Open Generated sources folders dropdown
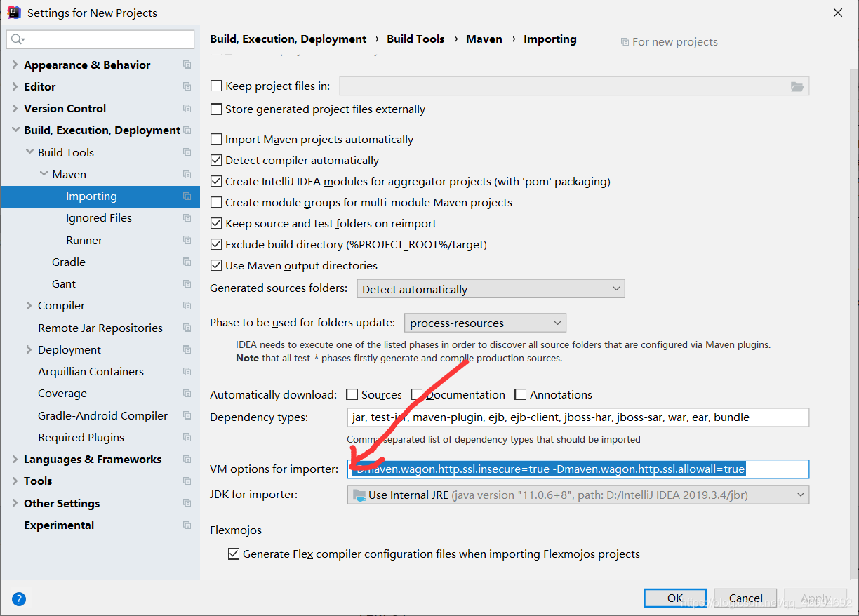The image size is (859, 616). (x=491, y=288)
